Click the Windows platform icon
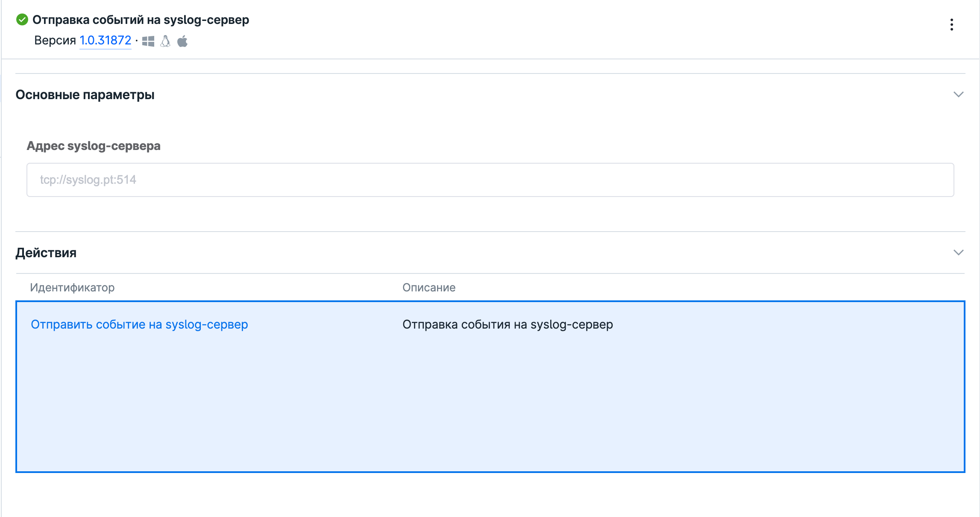The width and height of the screenshot is (980, 517). click(148, 41)
